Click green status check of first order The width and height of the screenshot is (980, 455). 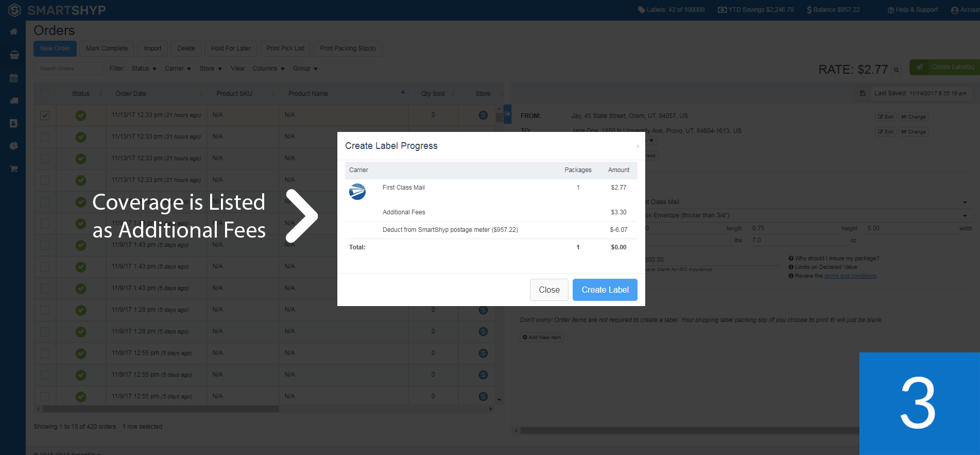[x=81, y=115]
